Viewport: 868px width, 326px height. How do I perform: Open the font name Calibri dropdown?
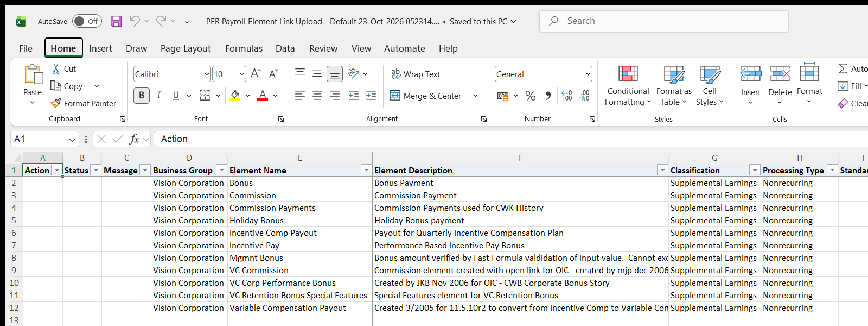[x=207, y=74]
